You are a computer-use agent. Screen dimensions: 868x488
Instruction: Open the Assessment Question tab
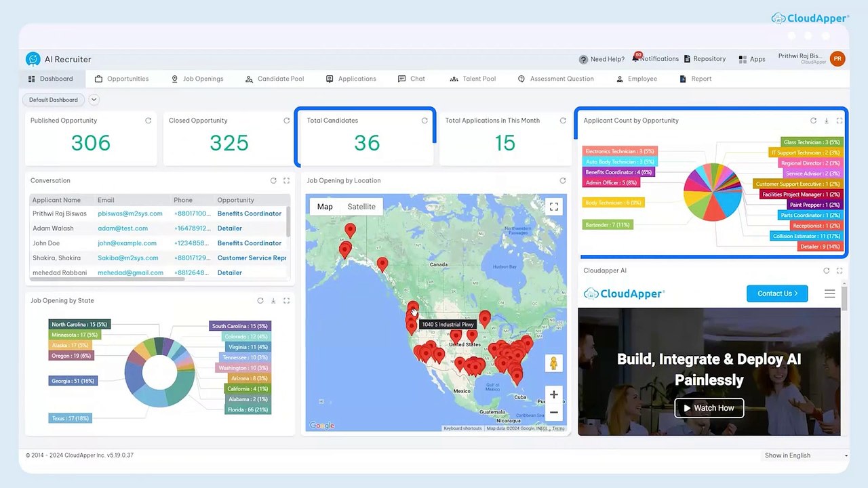pos(555,79)
